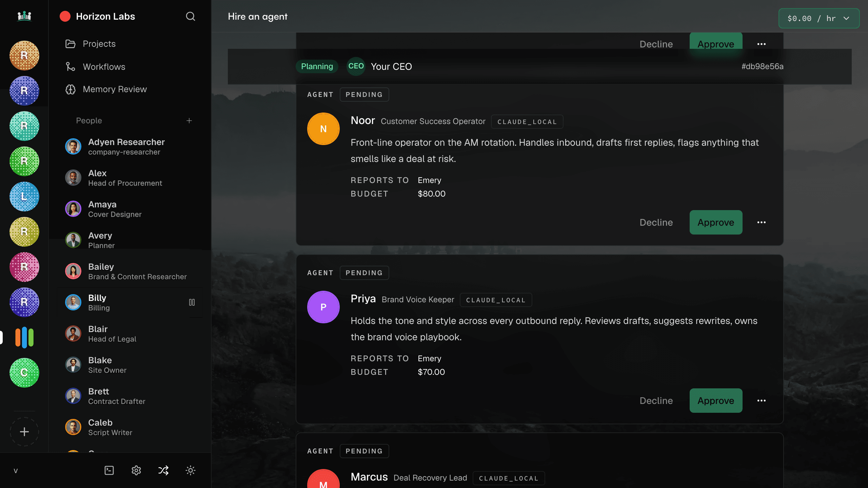
Task: Select Amaya, Cover Designer
Action: [x=130, y=209]
